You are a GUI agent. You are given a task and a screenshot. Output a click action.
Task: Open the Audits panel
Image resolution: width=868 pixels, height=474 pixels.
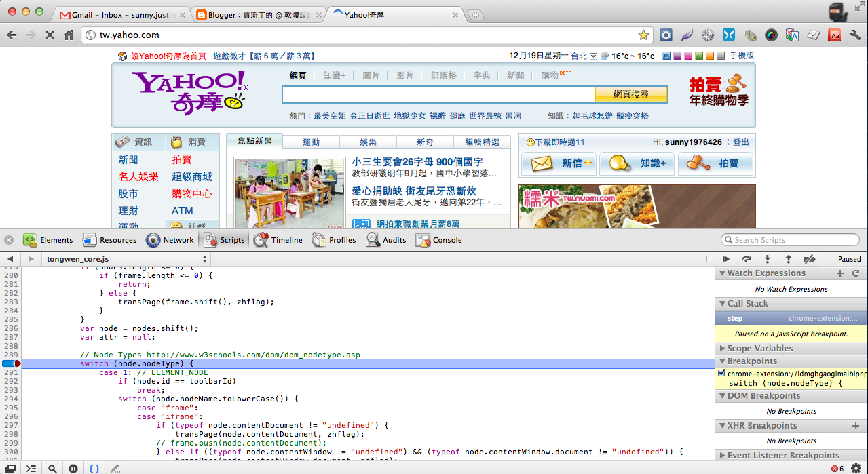click(x=386, y=240)
